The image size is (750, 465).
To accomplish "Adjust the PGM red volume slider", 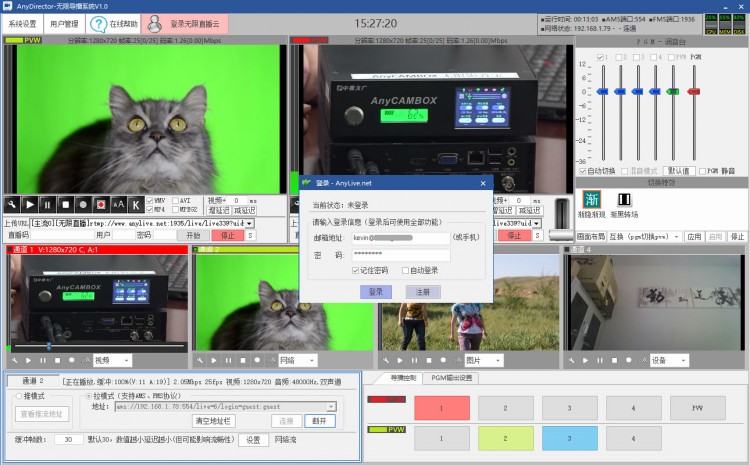I will 694,91.
